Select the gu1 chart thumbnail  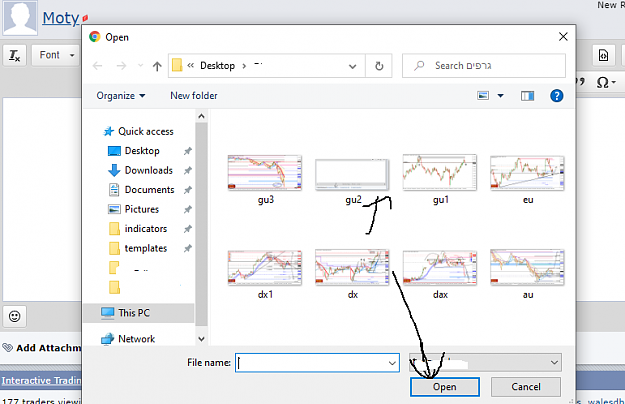440,172
